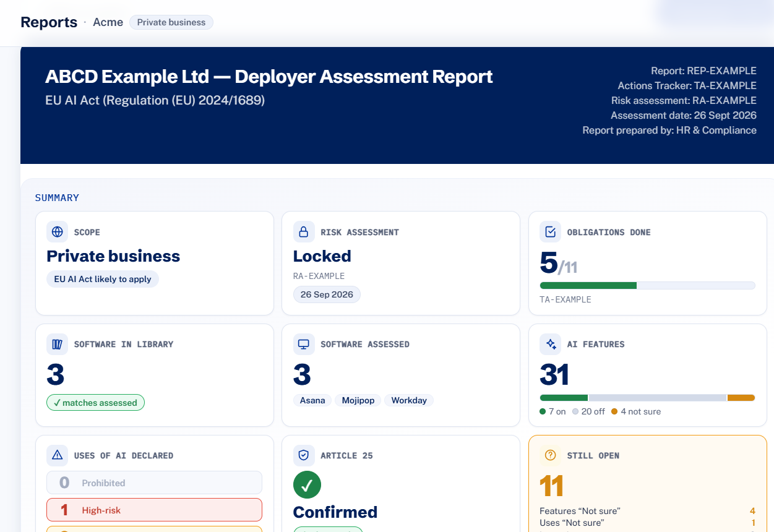
Task: Click the 7 on legend entry
Action: [x=553, y=411]
